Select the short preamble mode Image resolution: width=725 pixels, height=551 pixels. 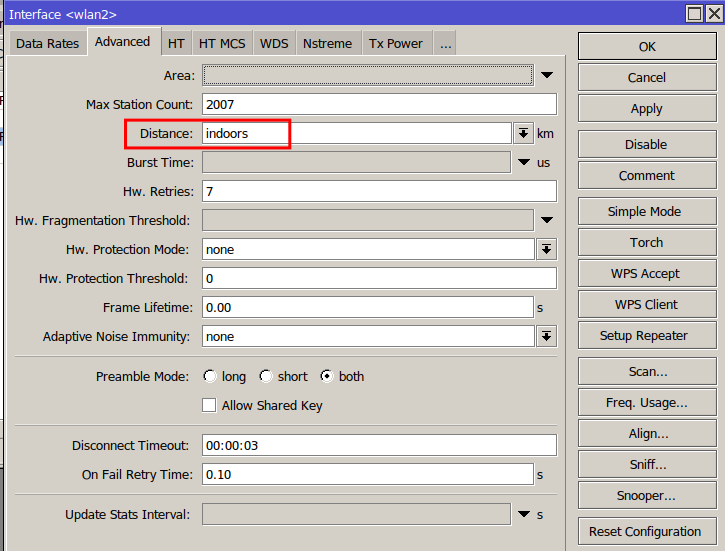pyautogui.click(x=266, y=377)
